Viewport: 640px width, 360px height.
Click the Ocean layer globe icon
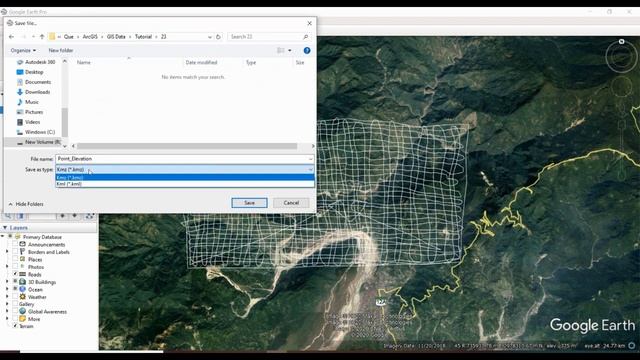tap(22, 289)
